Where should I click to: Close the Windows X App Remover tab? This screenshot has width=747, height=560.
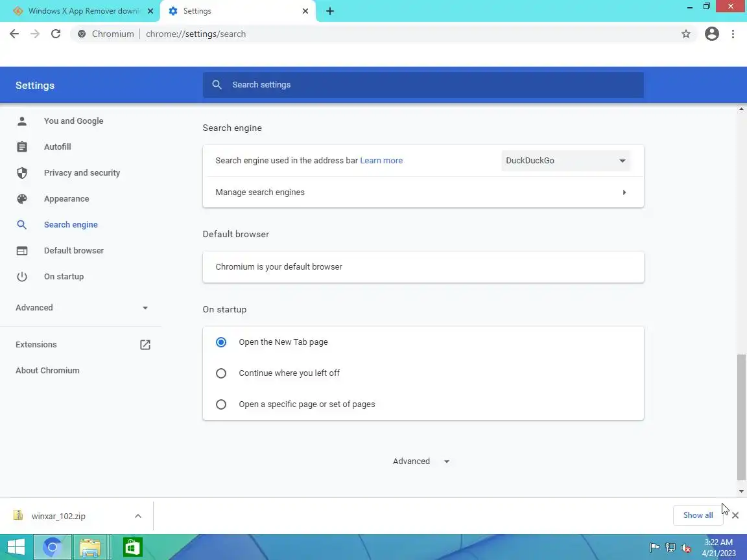point(150,11)
